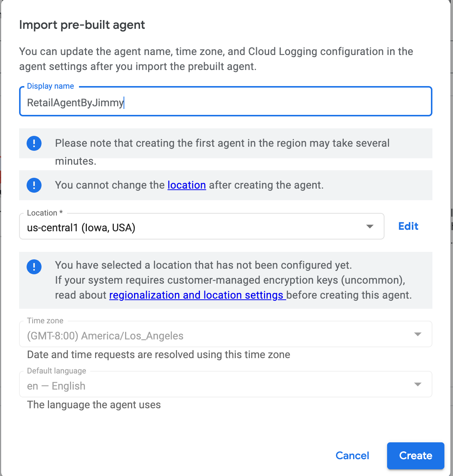Click info icon beside unconfigured location notice
Image resolution: width=453 pixels, height=476 pixels.
34,267
